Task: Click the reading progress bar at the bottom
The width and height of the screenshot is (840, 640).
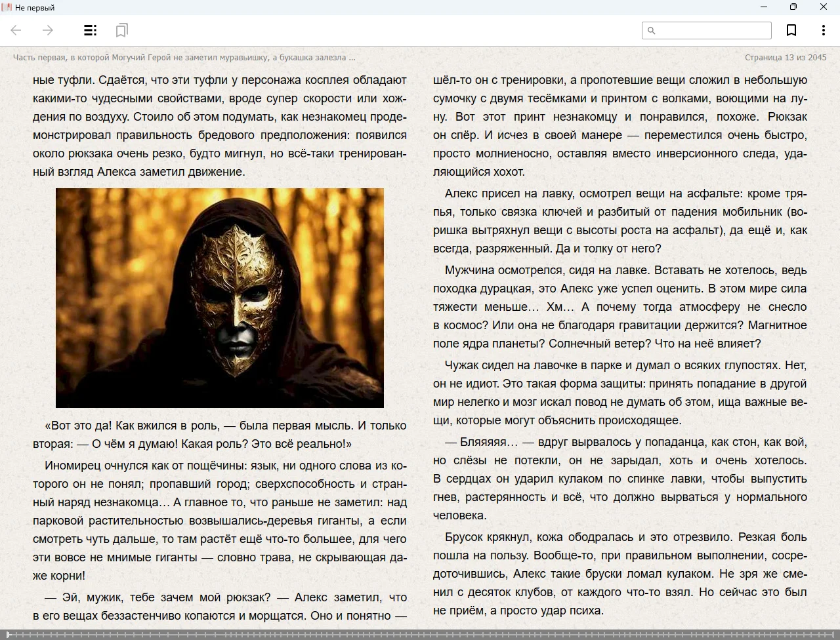Action: coord(420,634)
